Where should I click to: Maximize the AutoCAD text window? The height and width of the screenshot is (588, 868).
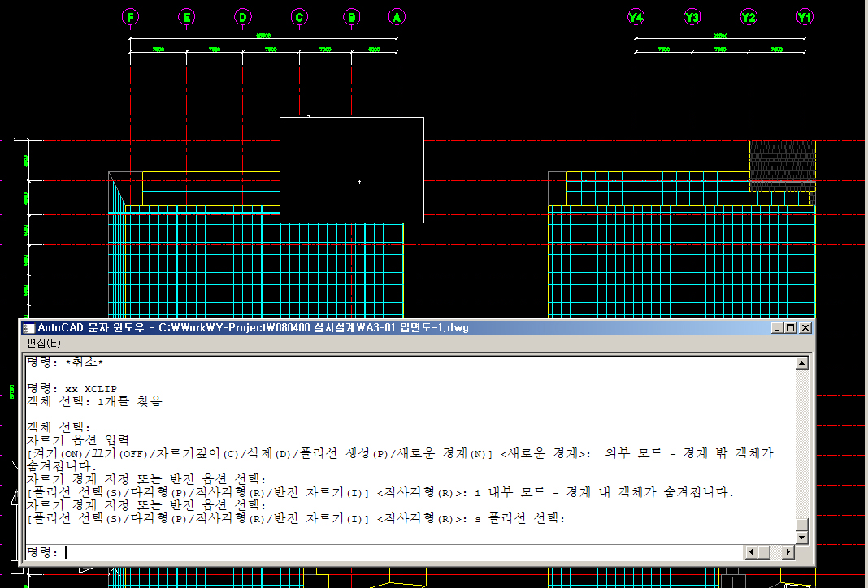click(791, 328)
